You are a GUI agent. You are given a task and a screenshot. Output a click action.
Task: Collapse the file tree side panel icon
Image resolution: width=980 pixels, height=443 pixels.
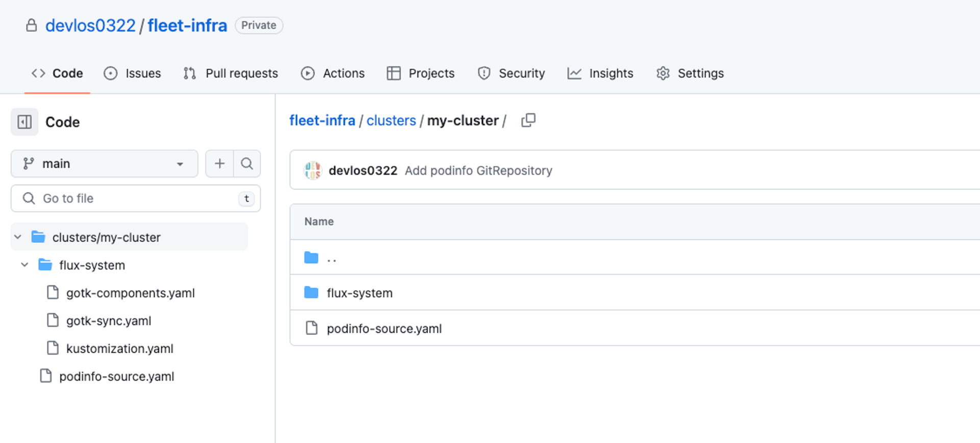(24, 122)
